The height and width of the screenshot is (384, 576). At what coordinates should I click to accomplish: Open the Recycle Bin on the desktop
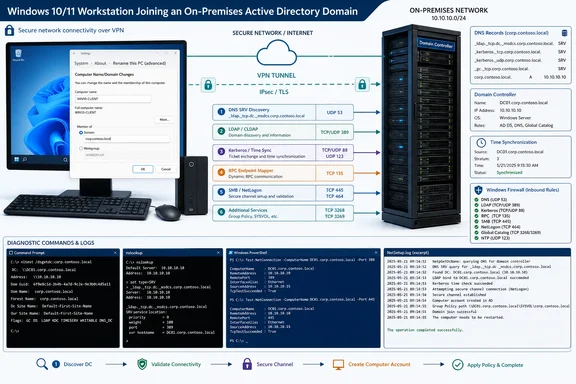18,54
